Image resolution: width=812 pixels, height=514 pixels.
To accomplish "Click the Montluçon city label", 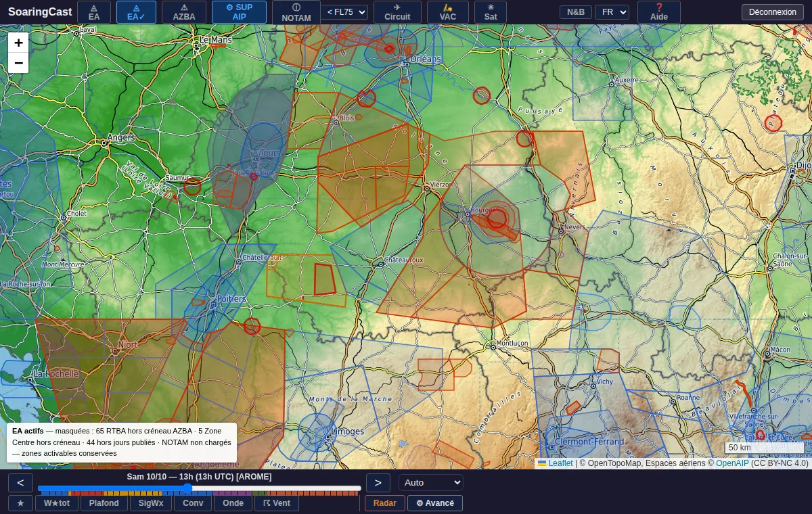I will (512, 344).
